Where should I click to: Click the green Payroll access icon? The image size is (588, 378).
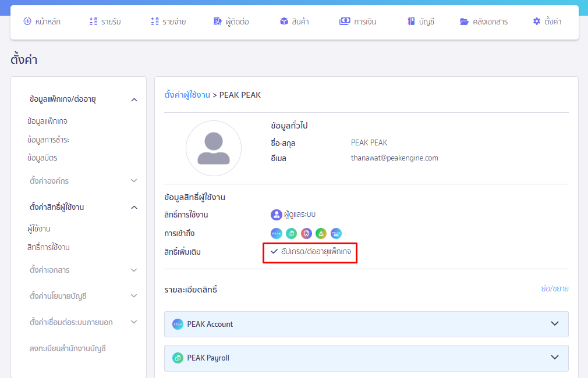coord(291,233)
